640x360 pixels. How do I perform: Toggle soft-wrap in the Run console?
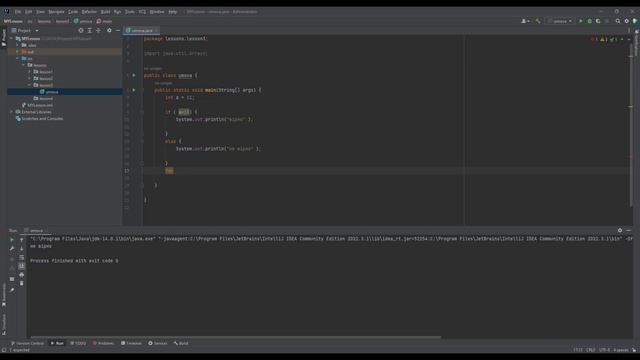click(x=22, y=258)
